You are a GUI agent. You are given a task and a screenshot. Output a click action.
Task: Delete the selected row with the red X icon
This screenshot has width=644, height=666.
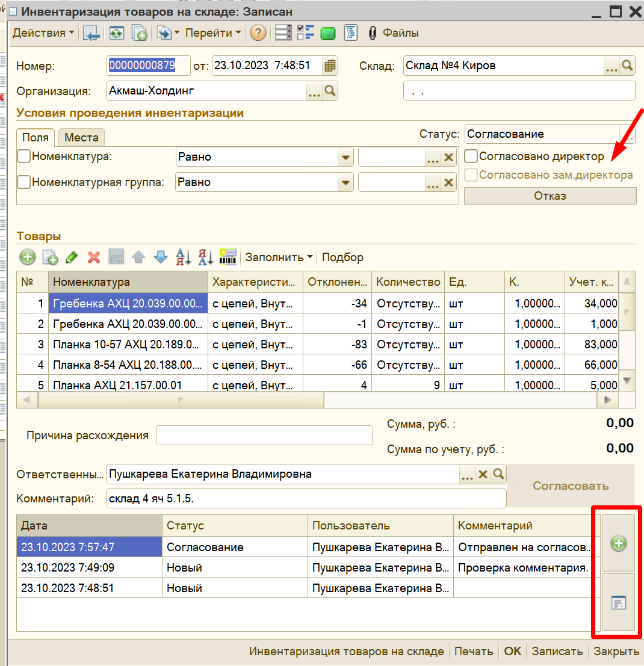(94, 257)
